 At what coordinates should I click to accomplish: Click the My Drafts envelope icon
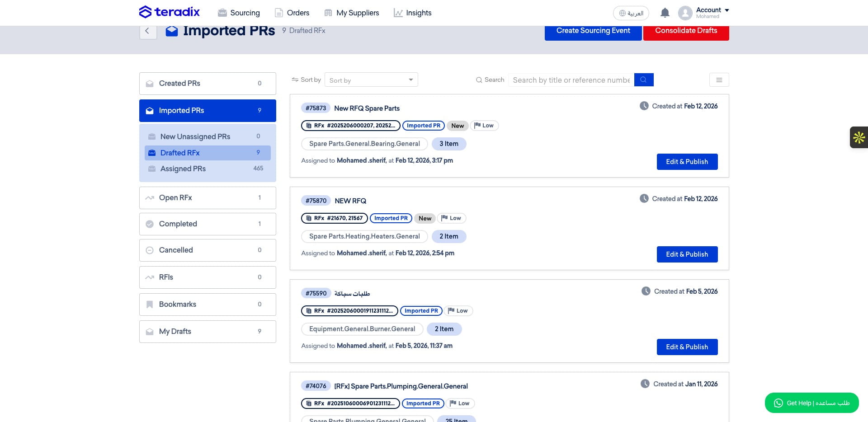coord(150,332)
